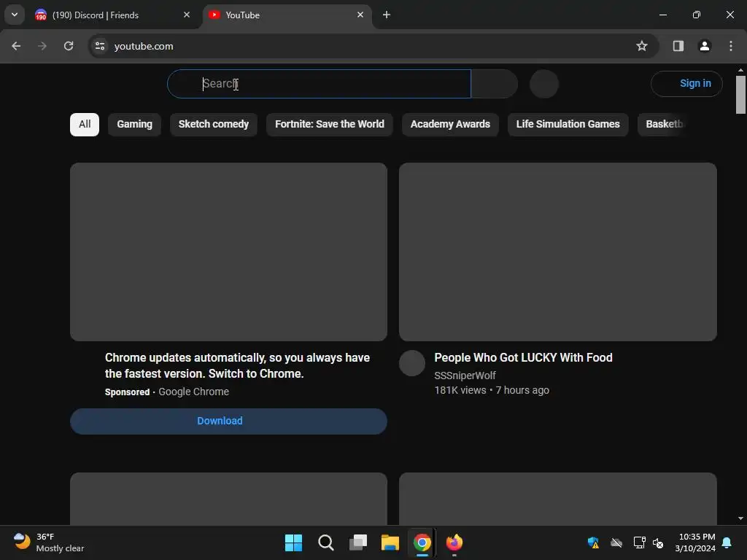This screenshot has width=747, height=560.
Task: Bookmark this page with the star icon
Action: tap(642, 46)
